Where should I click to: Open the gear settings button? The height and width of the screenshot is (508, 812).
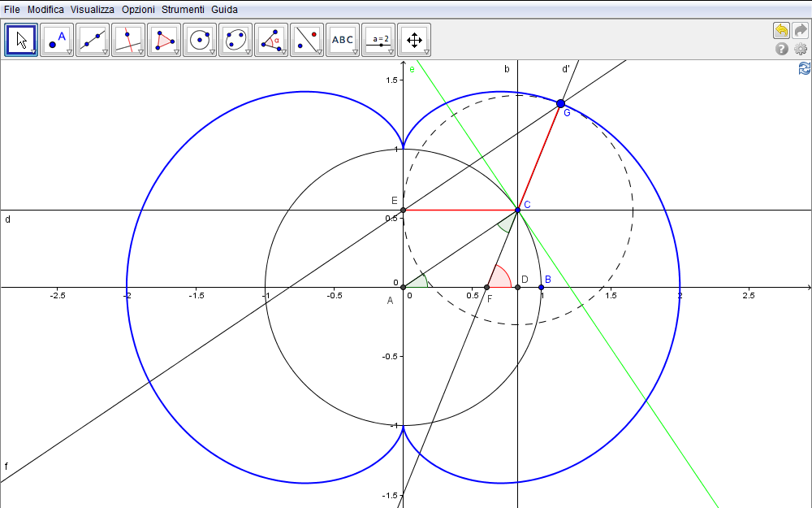click(801, 49)
